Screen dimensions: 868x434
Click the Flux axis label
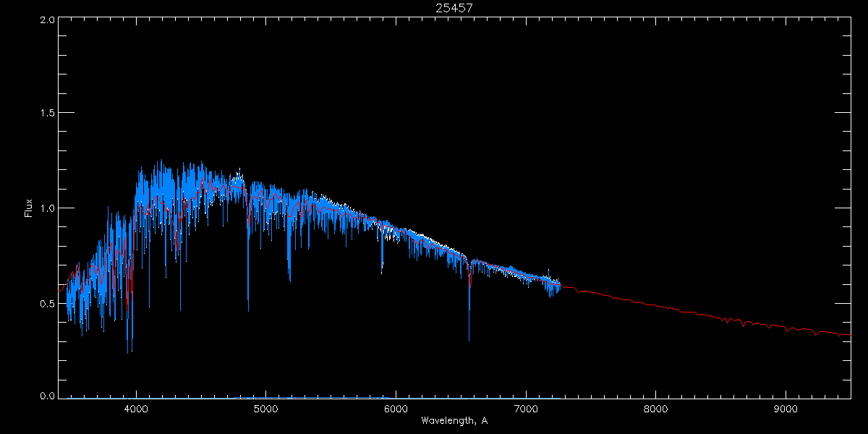29,208
